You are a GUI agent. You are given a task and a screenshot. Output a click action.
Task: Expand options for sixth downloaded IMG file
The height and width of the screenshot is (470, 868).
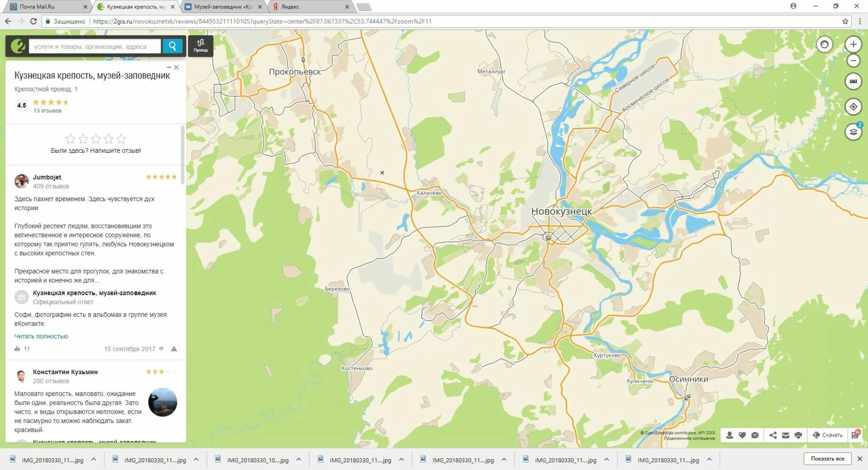[607, 460]
